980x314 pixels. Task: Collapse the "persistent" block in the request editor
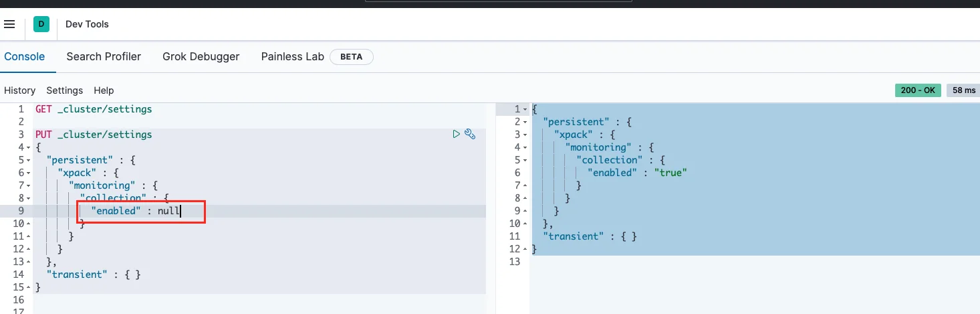coord(28,160)
